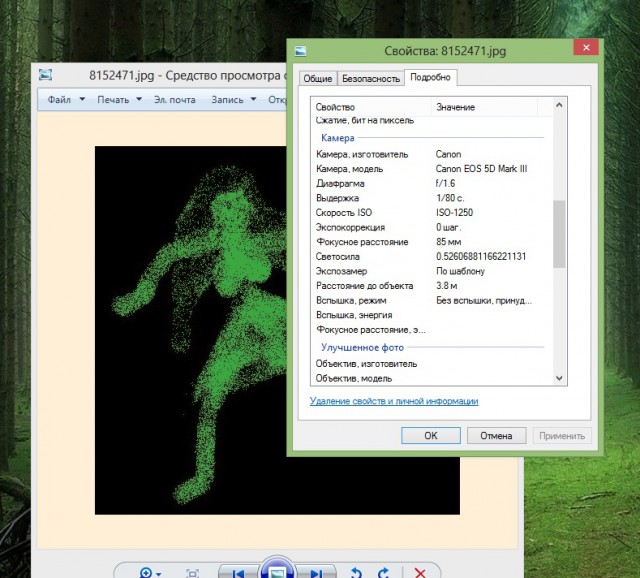
Task: Select the Подробно tab
Action: pyautogui.click(x=430, y=77)
